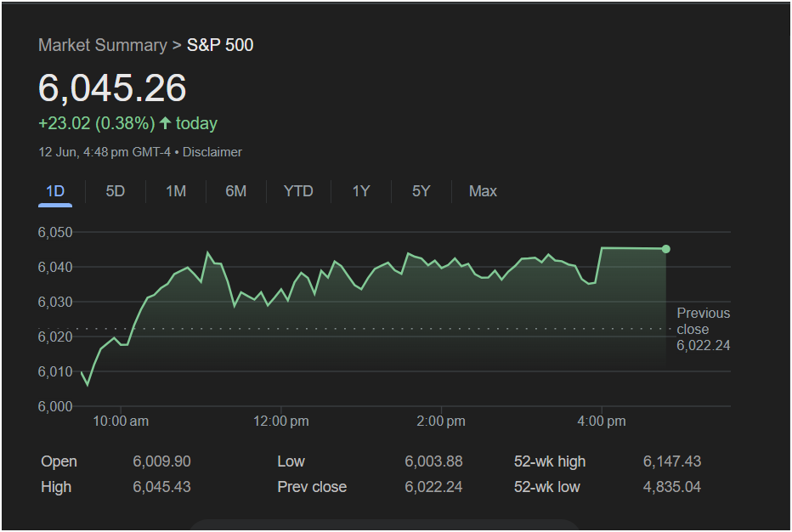This screenshot has width=792, height=532.
Task: Click the +23.02 (0.38%) change value
Action: pyautogui.click(x=97, y=123)
